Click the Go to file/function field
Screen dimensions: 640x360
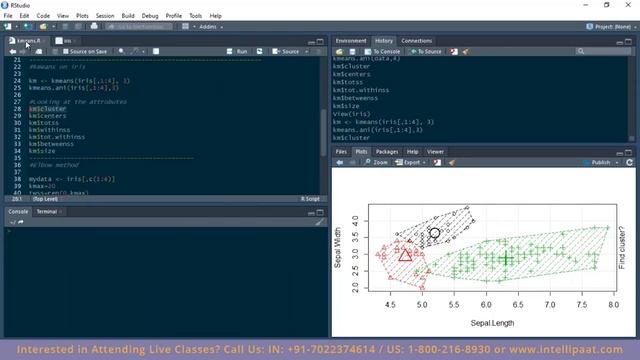139,27
